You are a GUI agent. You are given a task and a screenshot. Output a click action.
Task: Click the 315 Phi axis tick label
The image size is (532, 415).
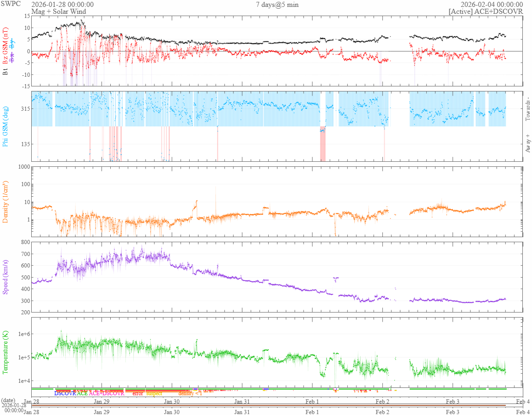pos(25,108)
